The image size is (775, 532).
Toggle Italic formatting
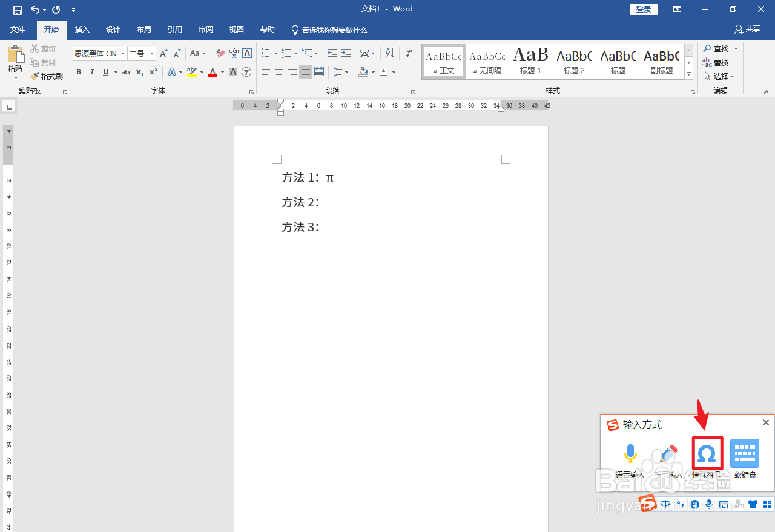(x=92, y=72)
